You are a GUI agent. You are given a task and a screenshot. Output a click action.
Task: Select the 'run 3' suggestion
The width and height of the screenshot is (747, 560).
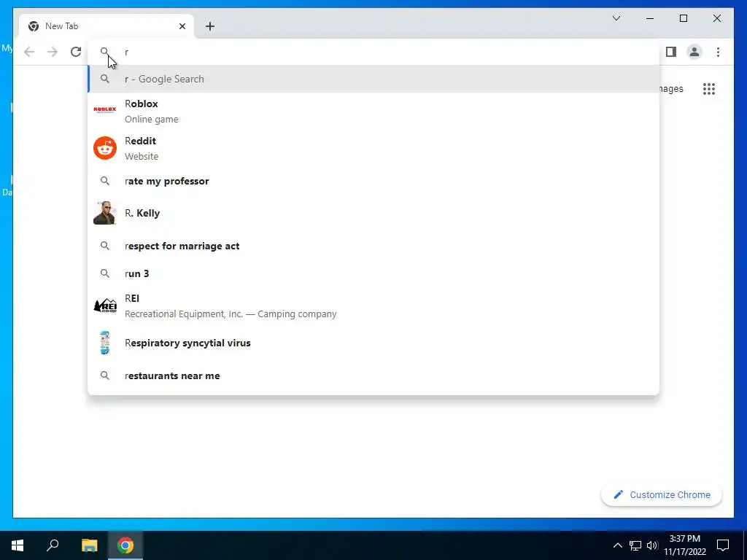tap(373, 273)
